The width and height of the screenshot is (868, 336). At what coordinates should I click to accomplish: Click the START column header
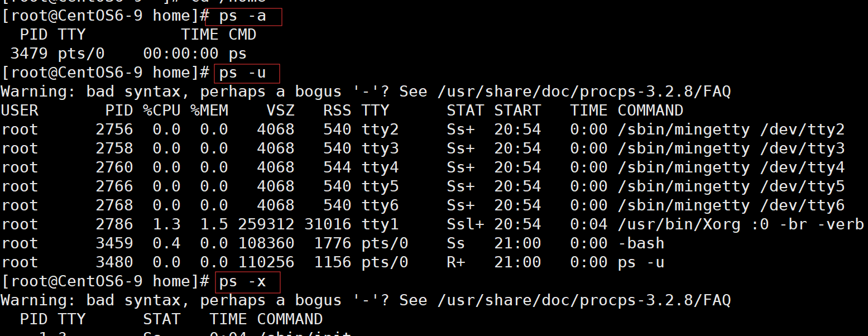pyautogui.click(x=517, y=111)
